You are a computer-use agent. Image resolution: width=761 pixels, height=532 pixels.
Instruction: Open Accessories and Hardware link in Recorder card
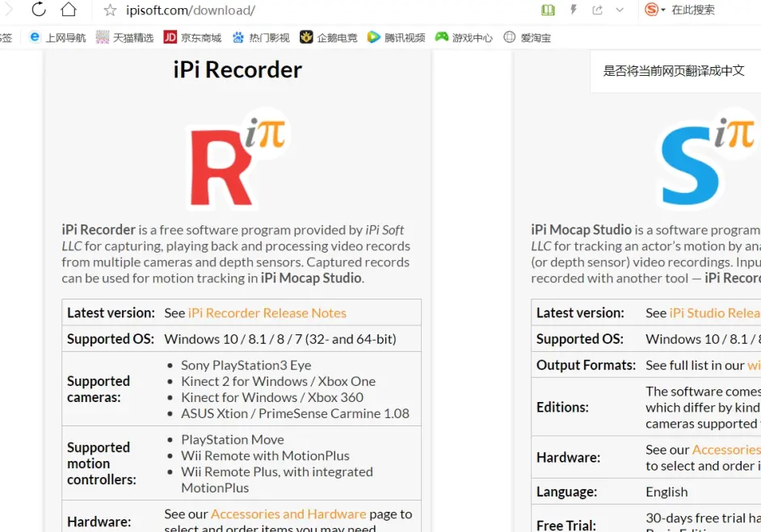(288, 514)
